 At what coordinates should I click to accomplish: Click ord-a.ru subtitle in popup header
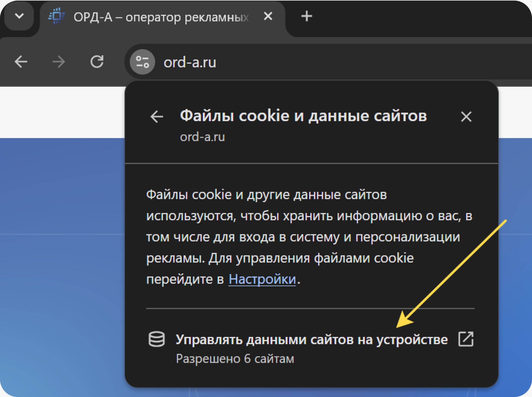202,137
